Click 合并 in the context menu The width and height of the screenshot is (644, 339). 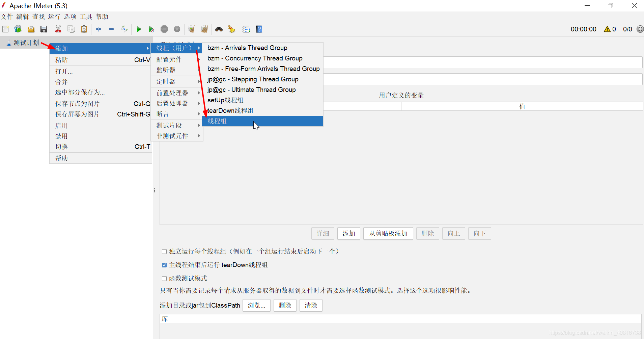click(x=101, y=82)
